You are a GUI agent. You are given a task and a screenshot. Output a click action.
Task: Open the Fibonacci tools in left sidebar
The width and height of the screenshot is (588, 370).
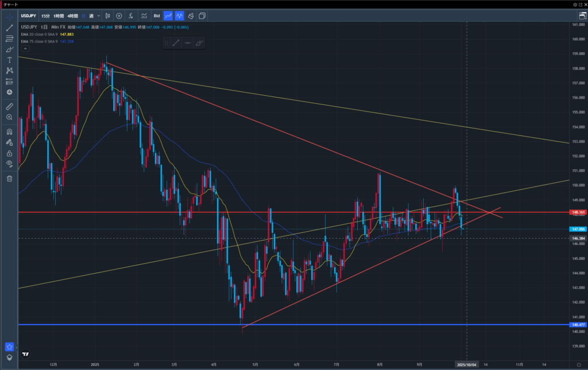[x=9, y=38]
